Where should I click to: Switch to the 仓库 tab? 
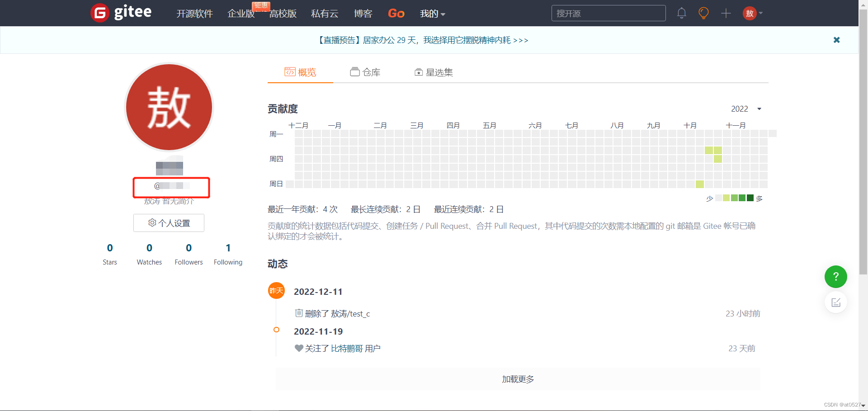(366, 72)
